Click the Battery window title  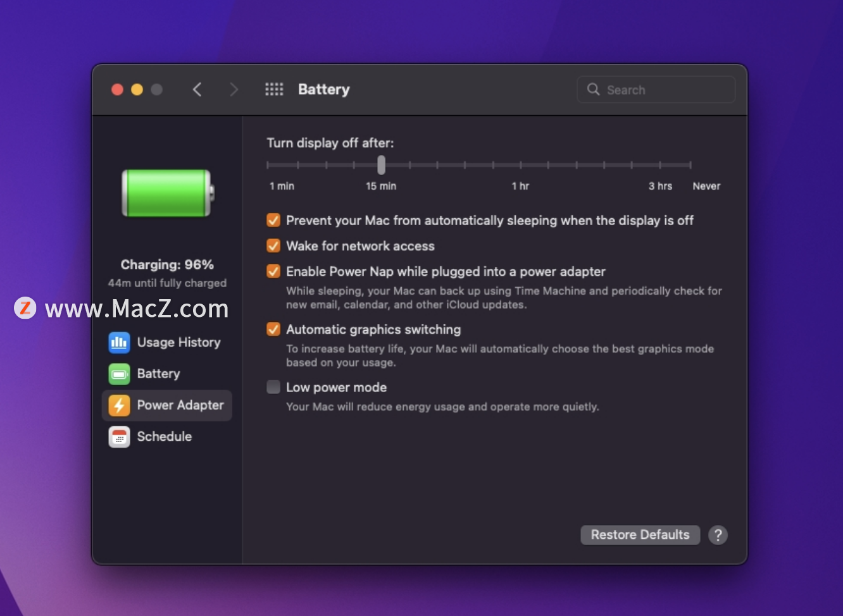click(x=323, y=89)
